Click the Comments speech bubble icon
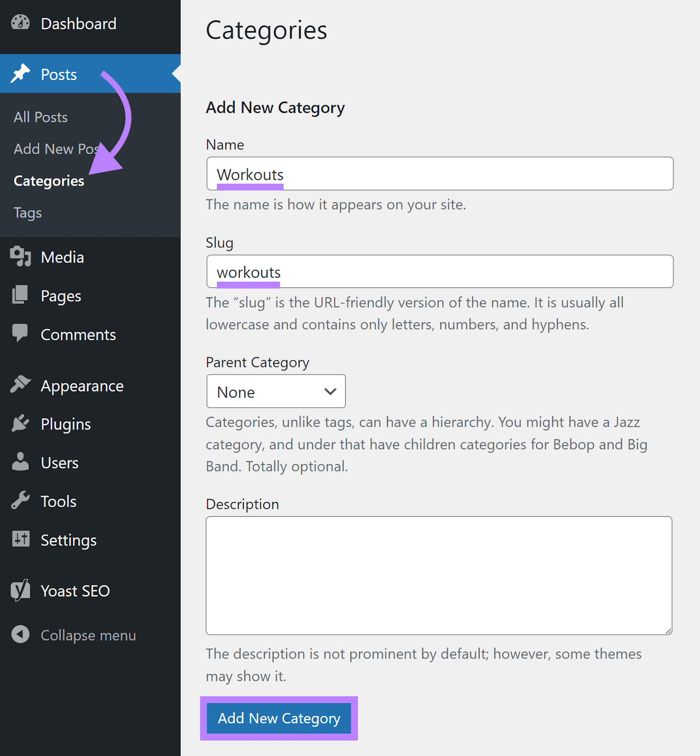Viewport: 700px width, 756px height. (20, 333)
